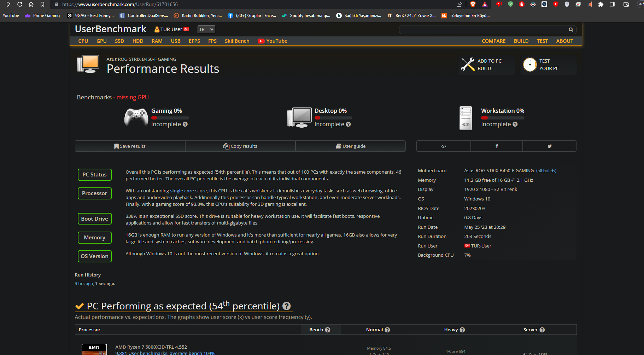Image resolution: width=644 pixels, height=355 pixels.
Task: Click the TUR-User profile link in header
Action: point(172,29)
